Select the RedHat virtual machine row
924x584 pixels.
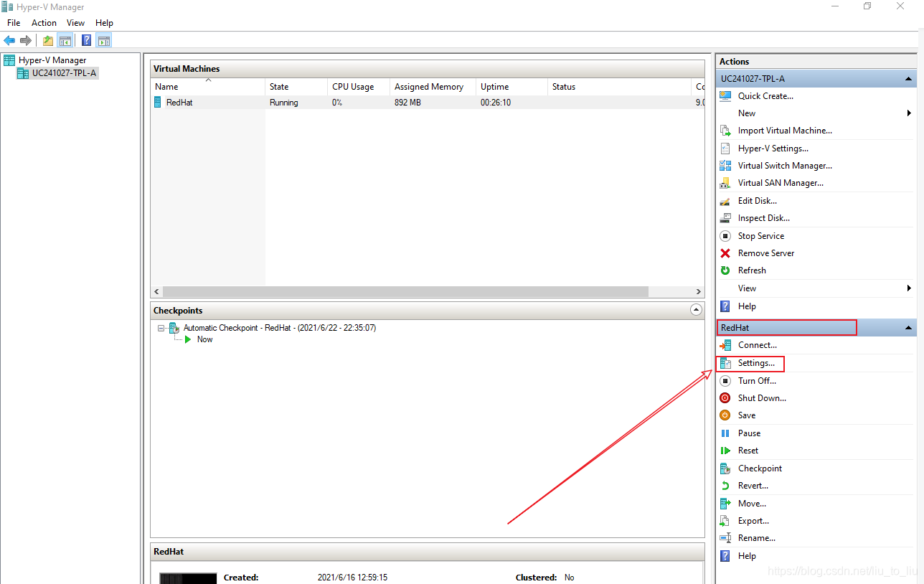coord(428,103)
